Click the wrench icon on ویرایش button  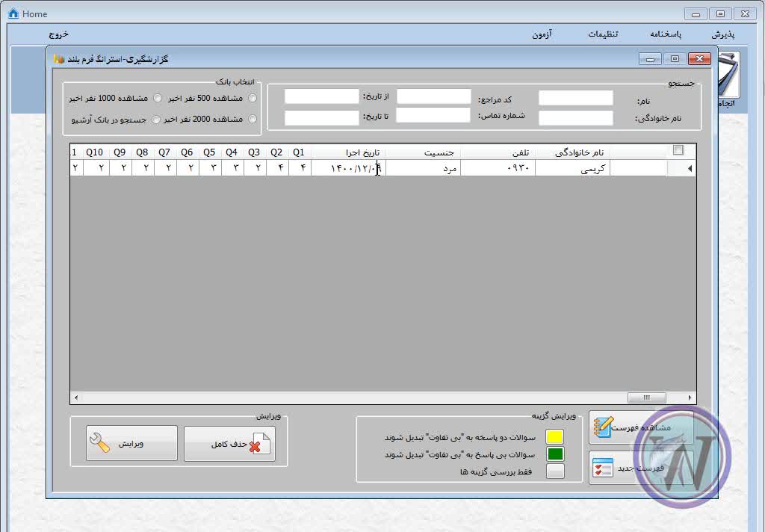[x=99, y=443]
